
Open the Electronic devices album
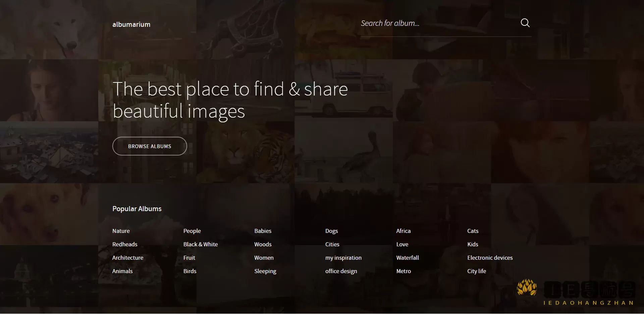click(x=490, y=258)
